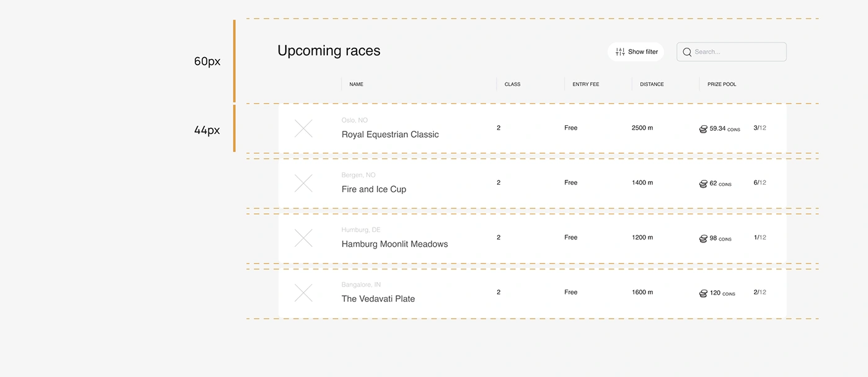Open the Fire and Ice Cup race
868x377 pixels.
click(x=374, y=189)
